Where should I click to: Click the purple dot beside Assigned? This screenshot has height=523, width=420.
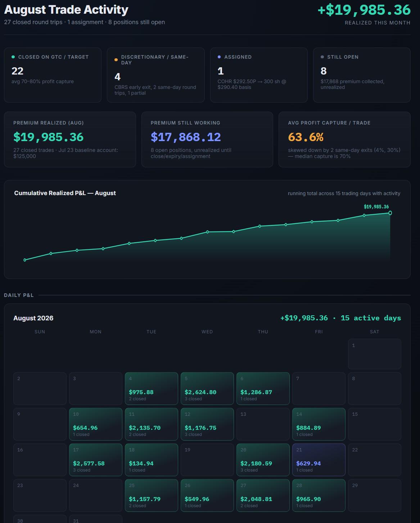pyautogui.click(x=219, y=57)
